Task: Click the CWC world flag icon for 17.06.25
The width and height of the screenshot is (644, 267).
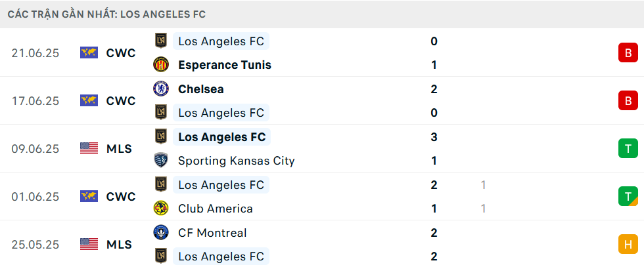Action: point(89,100)
